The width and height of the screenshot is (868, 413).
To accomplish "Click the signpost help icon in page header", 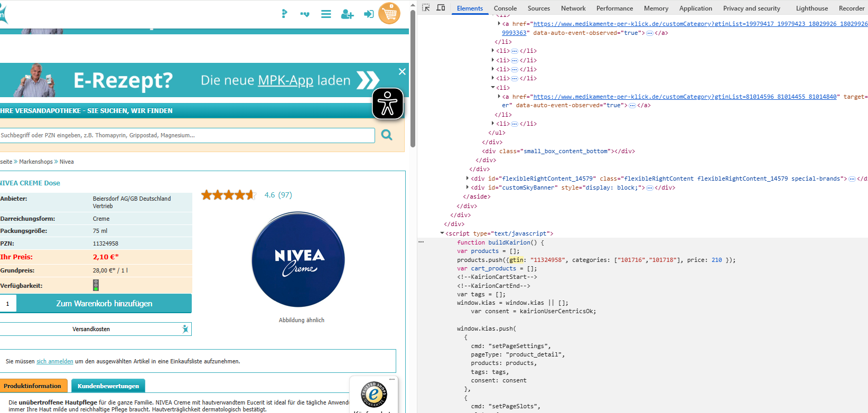I will point(284,14).
